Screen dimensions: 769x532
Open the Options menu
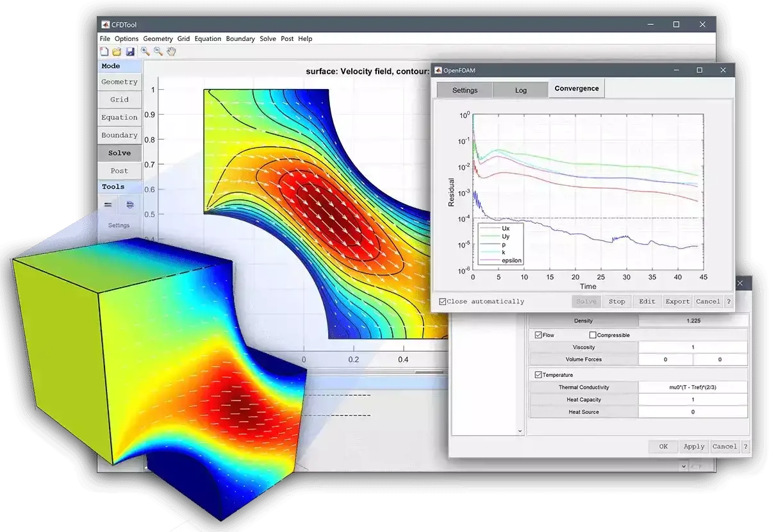click(x=127, y=38)
